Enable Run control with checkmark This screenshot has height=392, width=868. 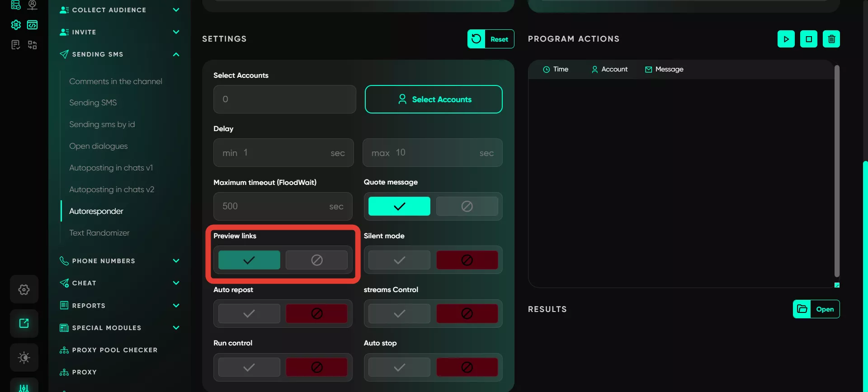[x=249, y=367]
